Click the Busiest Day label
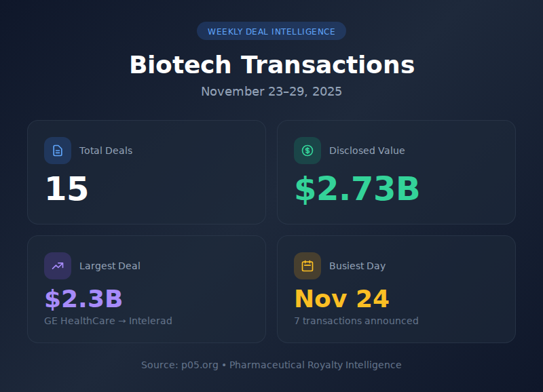Image resolution: width=543 pixels, height=392 pixels. tap(357, 266)
